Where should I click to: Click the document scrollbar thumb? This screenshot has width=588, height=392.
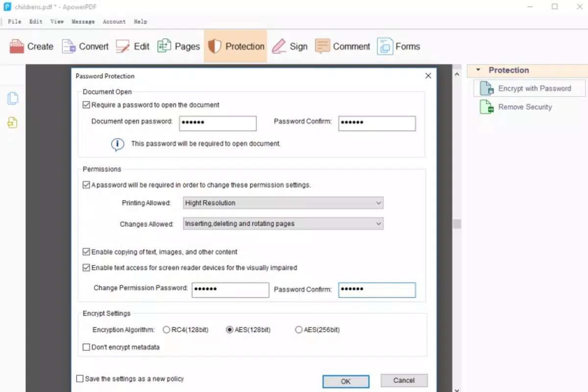457,224
